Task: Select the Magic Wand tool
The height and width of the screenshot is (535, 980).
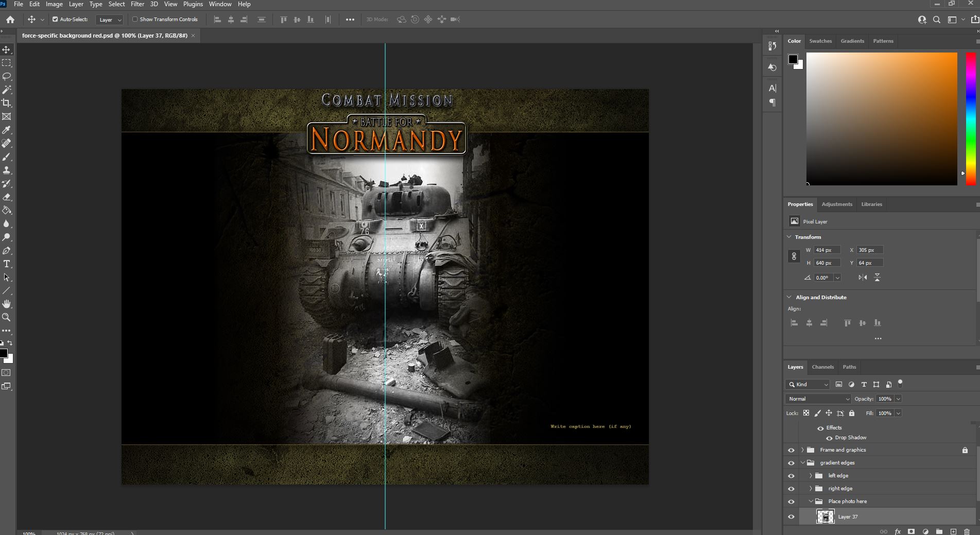Action: tap(7, 90)
